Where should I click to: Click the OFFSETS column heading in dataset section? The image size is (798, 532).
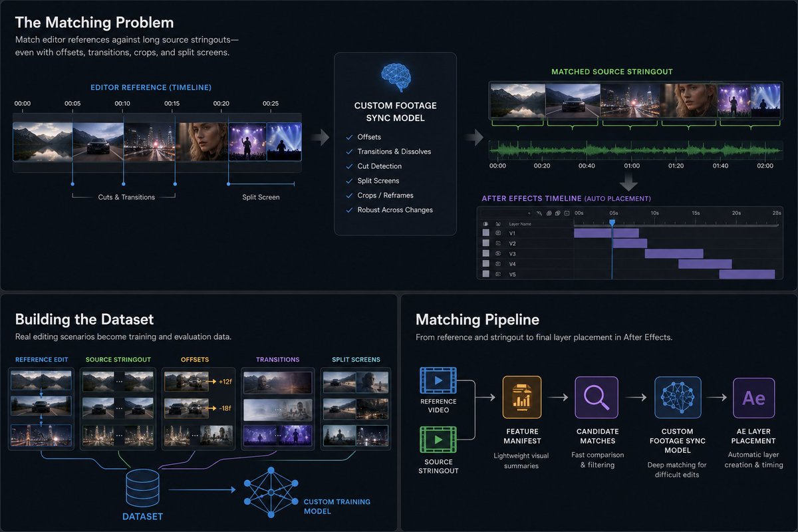tap(195, 360)
